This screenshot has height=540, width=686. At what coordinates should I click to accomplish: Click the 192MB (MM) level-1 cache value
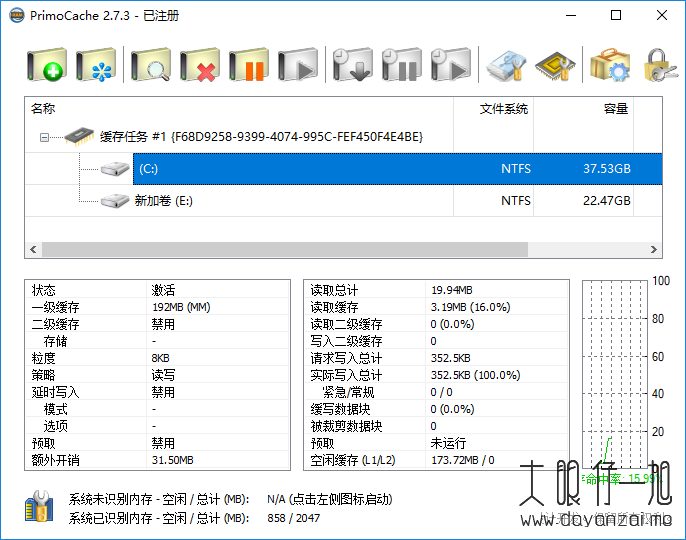tap(181, 307)
